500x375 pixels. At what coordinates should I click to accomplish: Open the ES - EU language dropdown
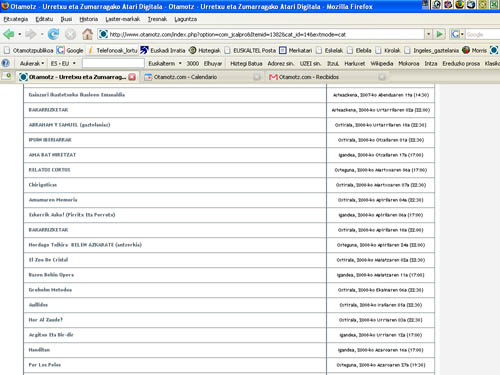click(63, 63)
